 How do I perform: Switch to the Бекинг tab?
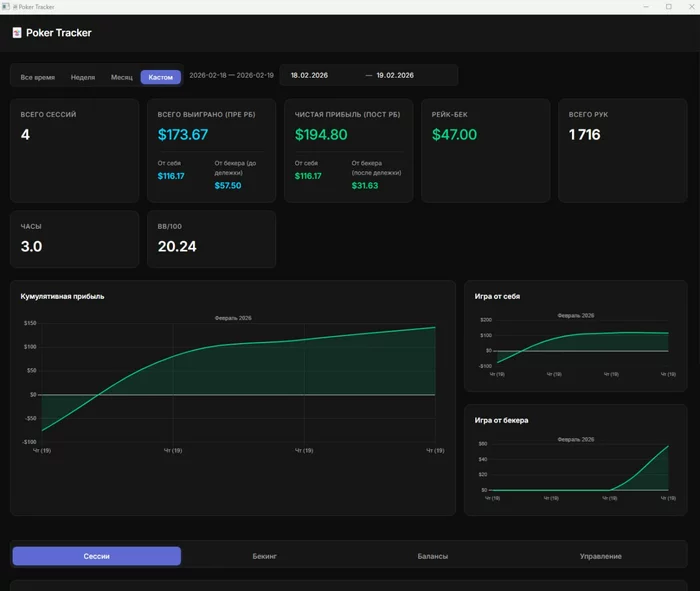(265, 556)
